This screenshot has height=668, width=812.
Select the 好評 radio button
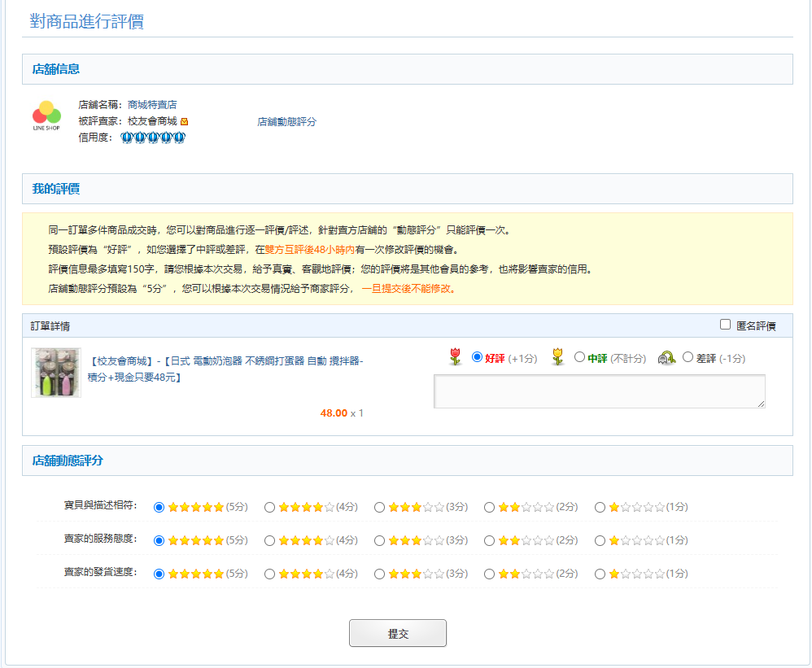tap(478, 357)
